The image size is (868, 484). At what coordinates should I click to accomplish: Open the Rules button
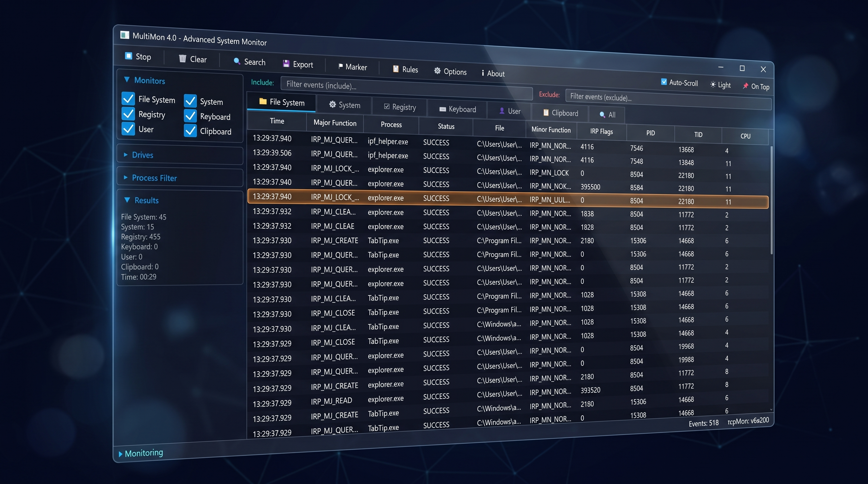point(405,69)
